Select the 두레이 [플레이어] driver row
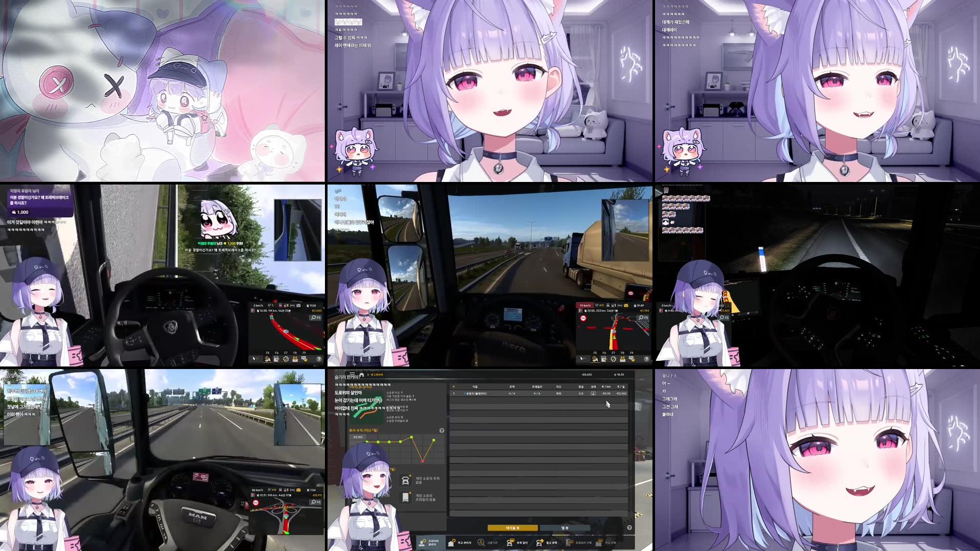980x551 pixels. [476, 394]
